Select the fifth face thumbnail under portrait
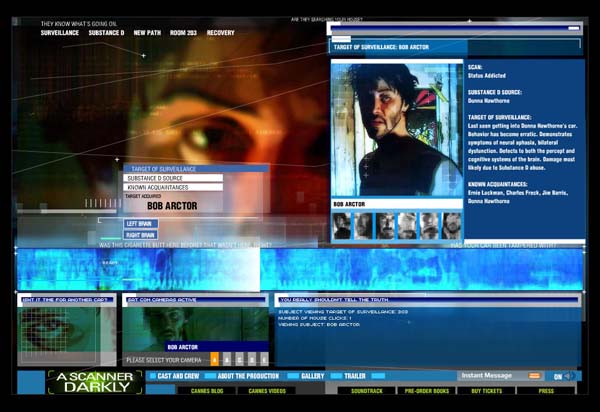Screen dimensions: 600x412 429,226
